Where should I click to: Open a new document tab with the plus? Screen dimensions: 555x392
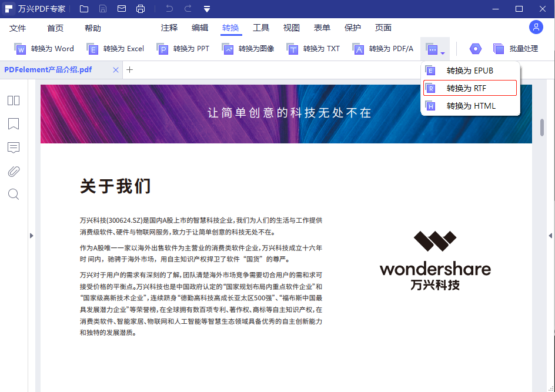click(131, 69)
